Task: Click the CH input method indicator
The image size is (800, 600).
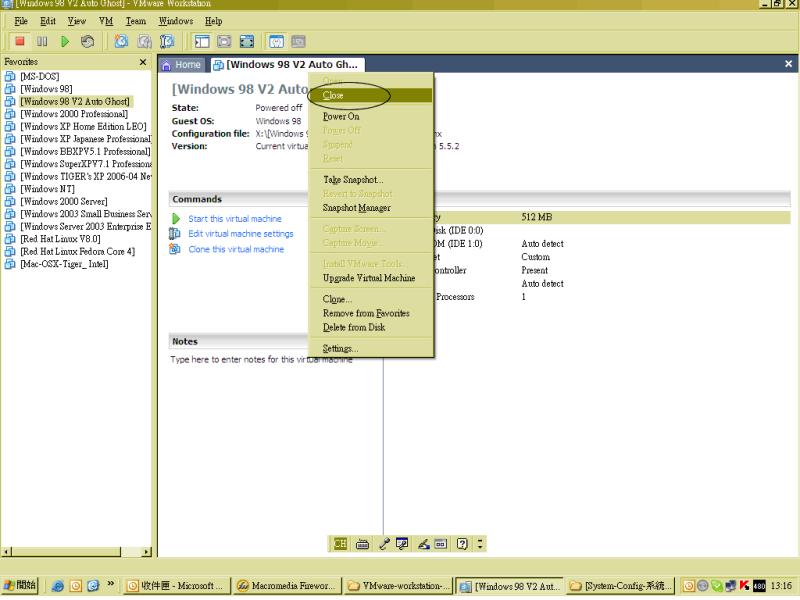Action: [x=340, y=544]
